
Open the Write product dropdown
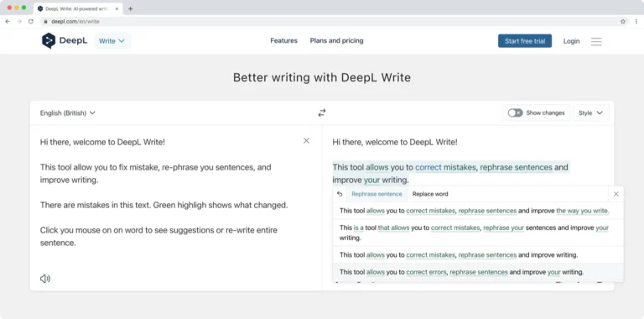tap(112, 41)
